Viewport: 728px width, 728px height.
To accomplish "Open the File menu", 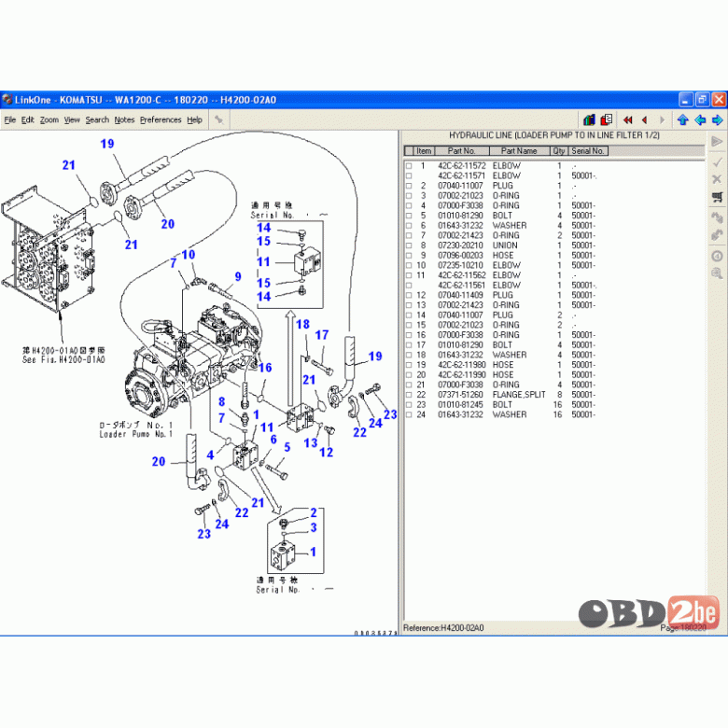I will coord(10,119).
